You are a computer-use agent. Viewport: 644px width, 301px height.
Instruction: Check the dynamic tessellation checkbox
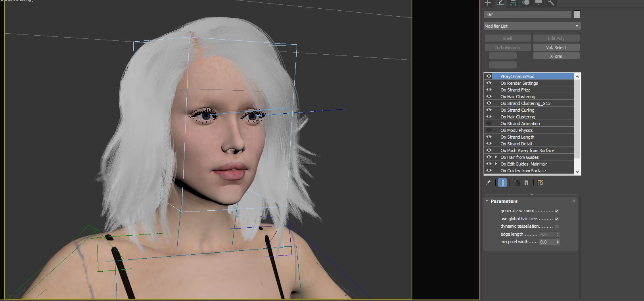pos(557,227)
